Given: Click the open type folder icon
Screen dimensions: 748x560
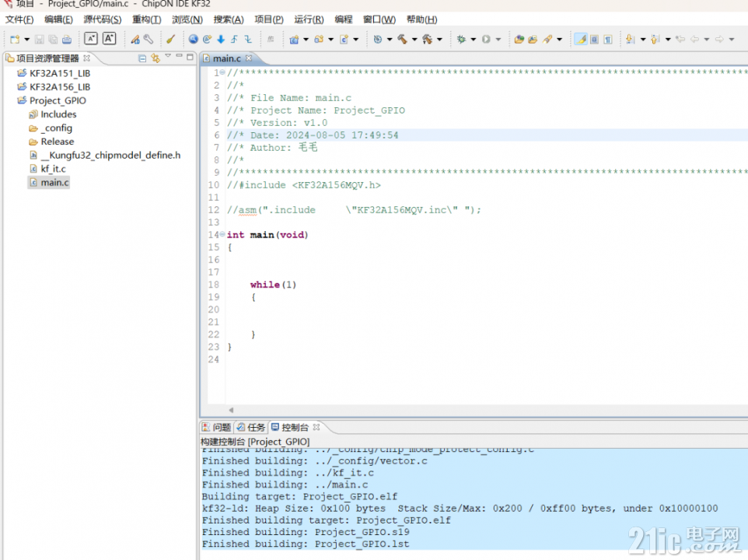Looking at the screenshot, I should coord(533,39).
